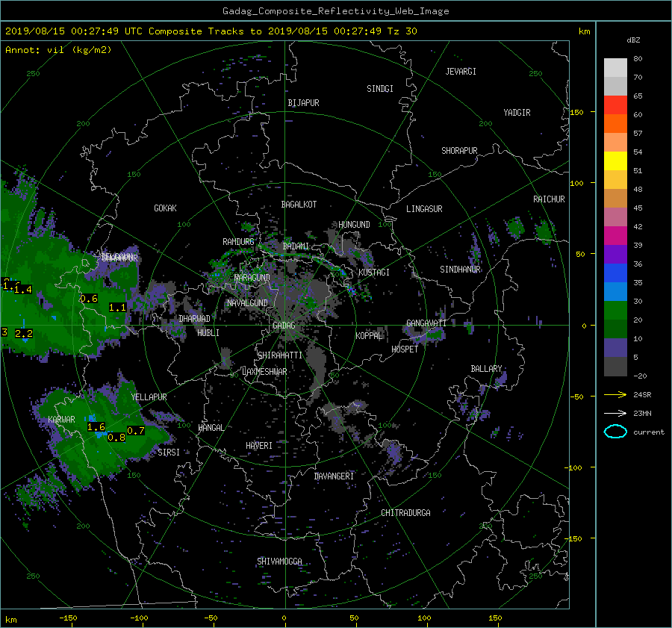The width and height of the screenshot is (672, 628).
Task: Select the SIRSI label
Action: (169, 453)
